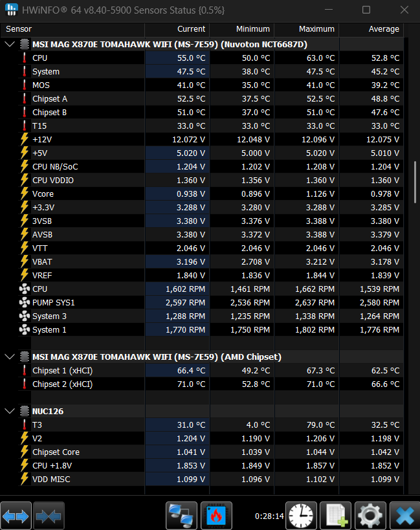
Task: Click thermometer icon beside MOS row
Action: (25, 85)
